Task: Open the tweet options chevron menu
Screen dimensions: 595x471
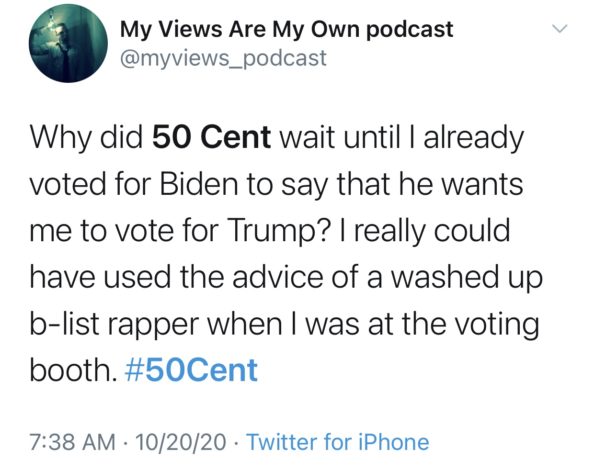Action: coord(559,28)
